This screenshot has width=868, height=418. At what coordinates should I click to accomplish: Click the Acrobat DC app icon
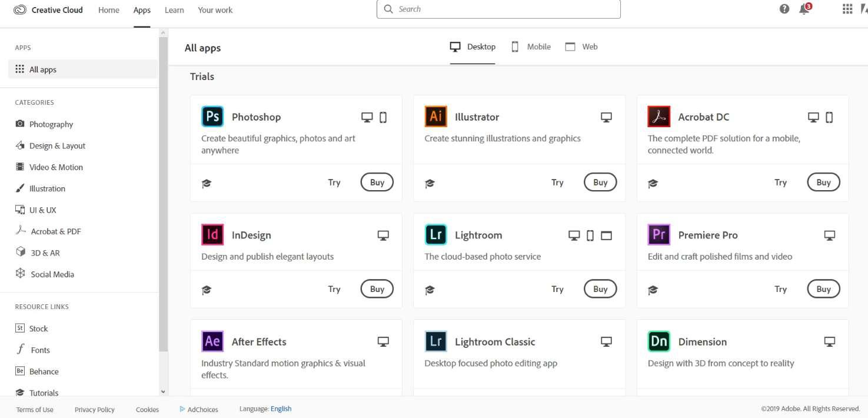[659, 117]
